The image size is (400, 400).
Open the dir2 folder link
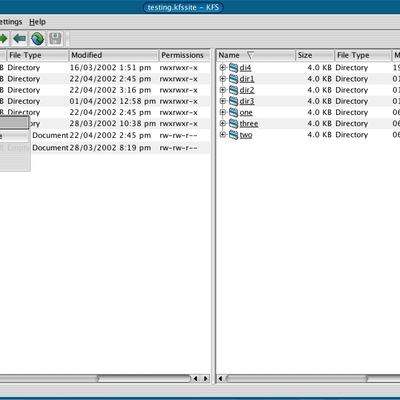[x=247, y=90]
